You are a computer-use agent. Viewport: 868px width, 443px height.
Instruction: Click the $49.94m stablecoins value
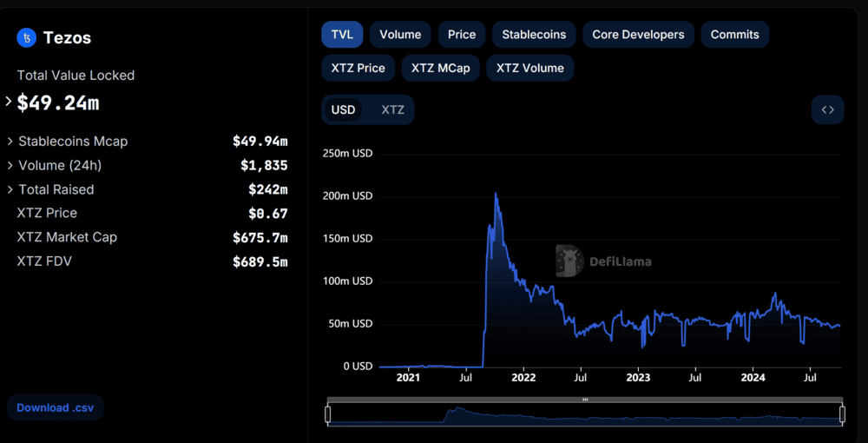click(260, 142)
